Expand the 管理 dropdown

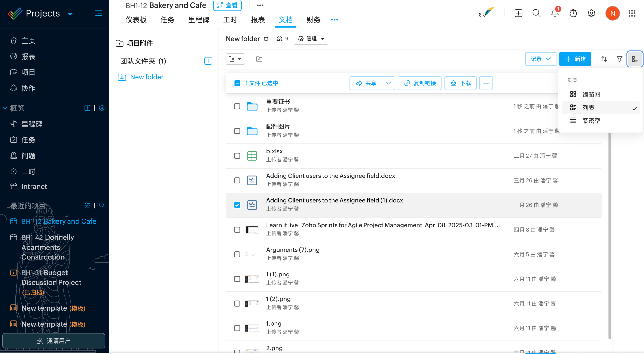pyautogui.click(x=311, y=39)
